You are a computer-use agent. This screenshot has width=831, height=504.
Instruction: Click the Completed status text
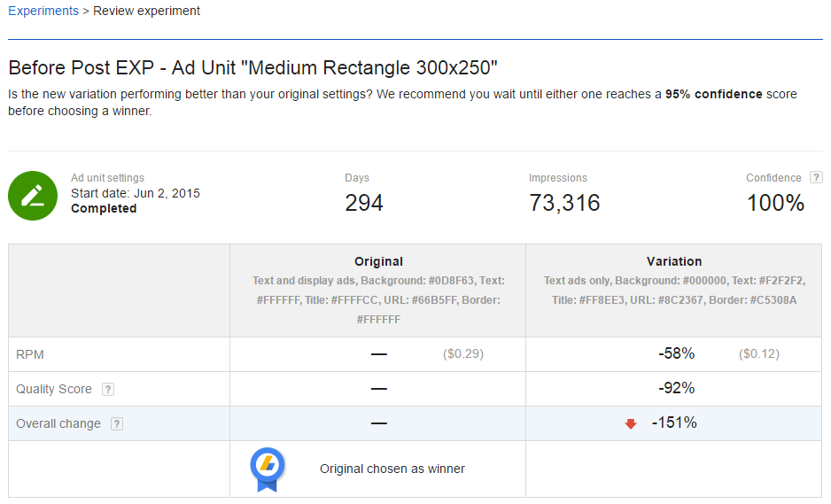[x=104, y=209]
